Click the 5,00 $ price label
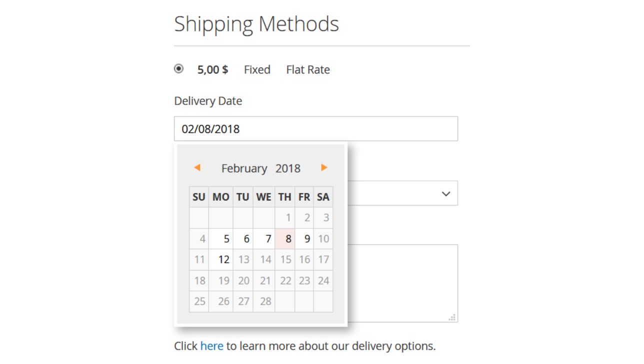The height and width of the screenshot is (364, 644). tap(212, 69)
